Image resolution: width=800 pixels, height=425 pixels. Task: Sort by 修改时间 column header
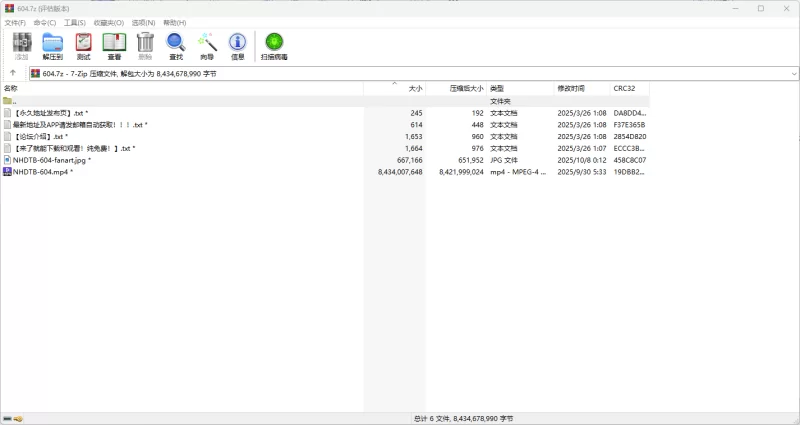click(571, 88)
